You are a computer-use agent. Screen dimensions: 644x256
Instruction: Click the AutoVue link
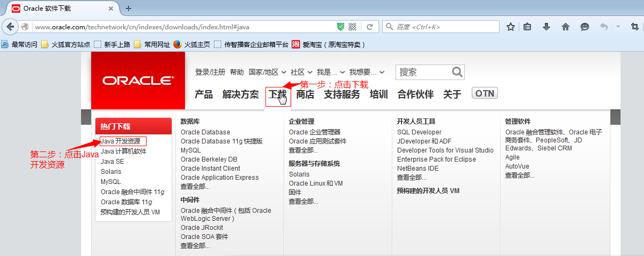(x=517, y=166)
